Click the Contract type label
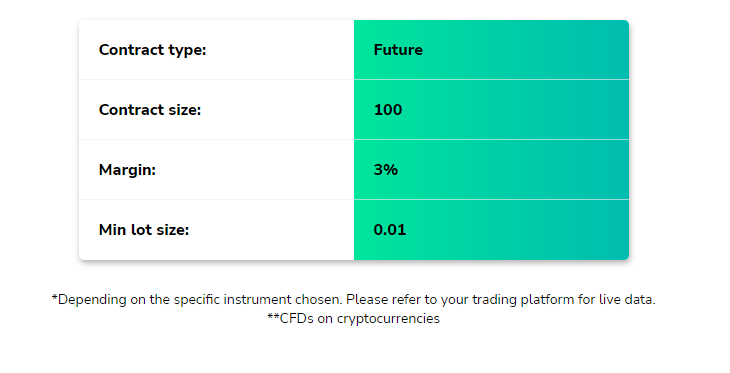730x373 pixels. (152, 50)
